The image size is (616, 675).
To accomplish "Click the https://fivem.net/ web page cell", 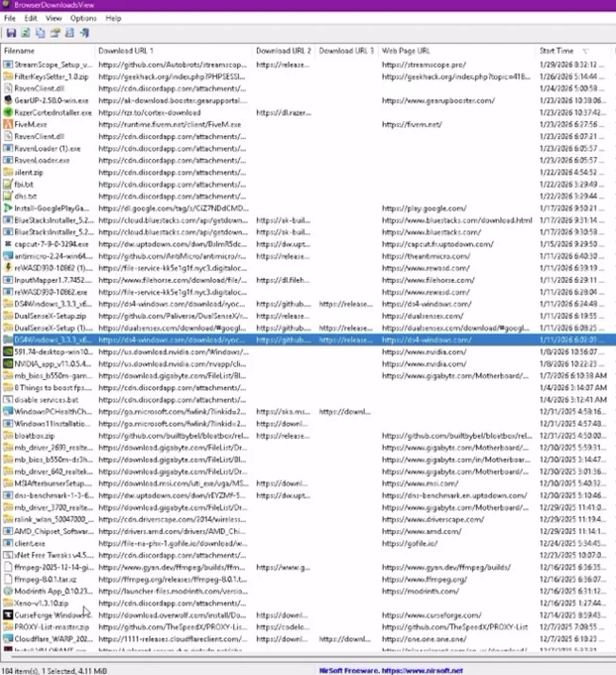I will point(412,124).
